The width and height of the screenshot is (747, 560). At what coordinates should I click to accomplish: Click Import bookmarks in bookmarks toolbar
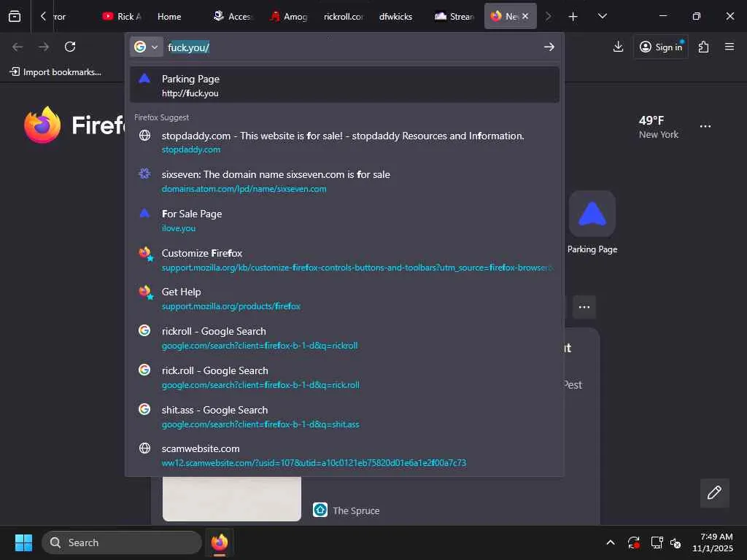pyautogui.click(x=55, y=72)
